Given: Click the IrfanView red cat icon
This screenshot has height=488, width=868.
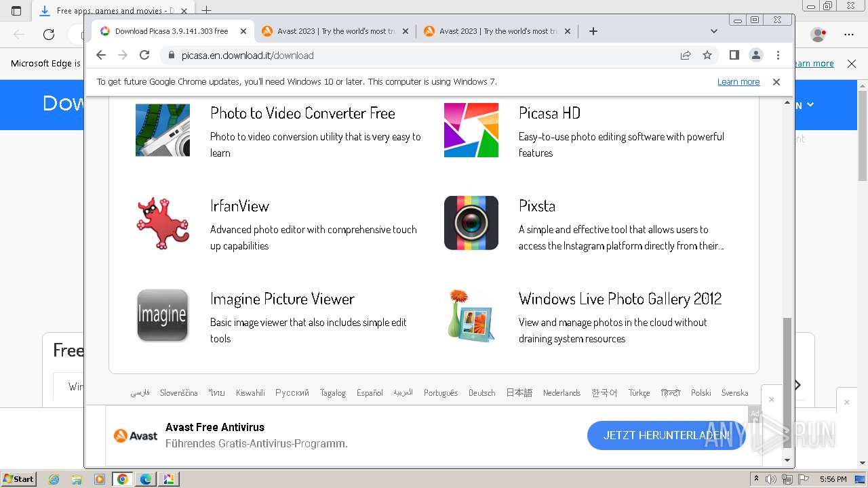Looking at the screenshot, I should coord(163,223).
